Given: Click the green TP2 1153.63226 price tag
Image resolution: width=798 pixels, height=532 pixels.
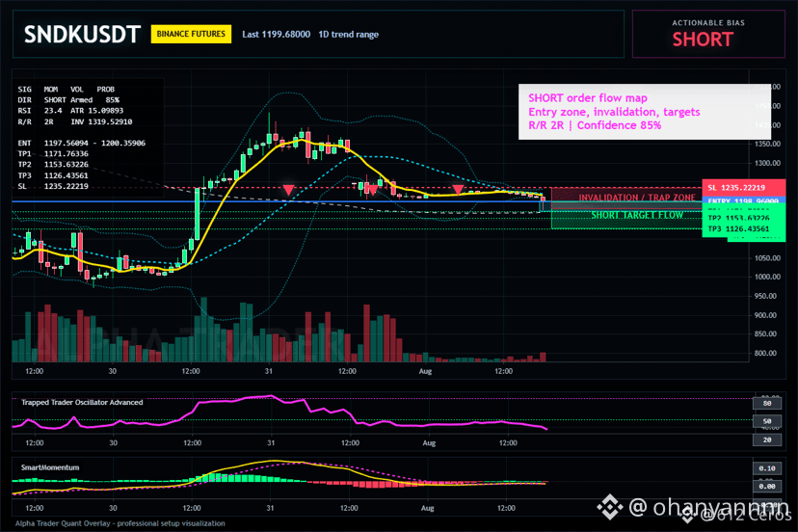Looking at the screenshot, I should (x=743, y=218).
